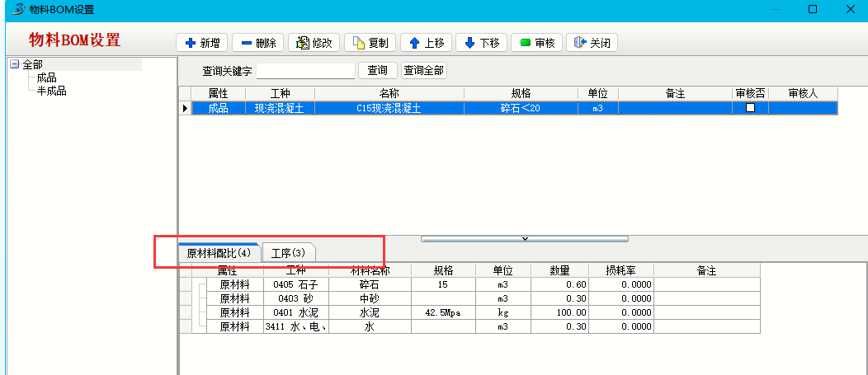868x375 pixels.
Task: Click the 查询全部 button
Action: coord(424,71)
